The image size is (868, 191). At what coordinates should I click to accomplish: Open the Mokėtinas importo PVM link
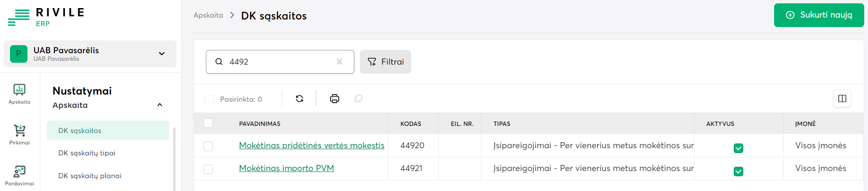286,168
